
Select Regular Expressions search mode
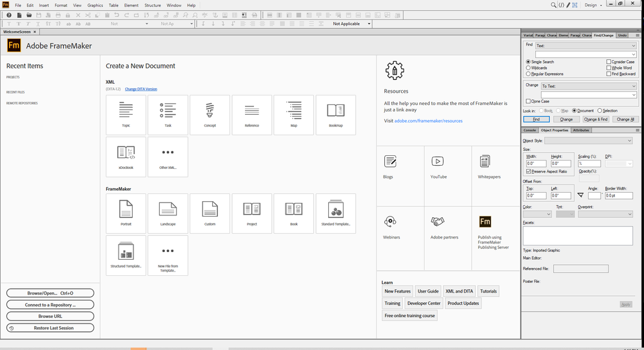[528, 74]
